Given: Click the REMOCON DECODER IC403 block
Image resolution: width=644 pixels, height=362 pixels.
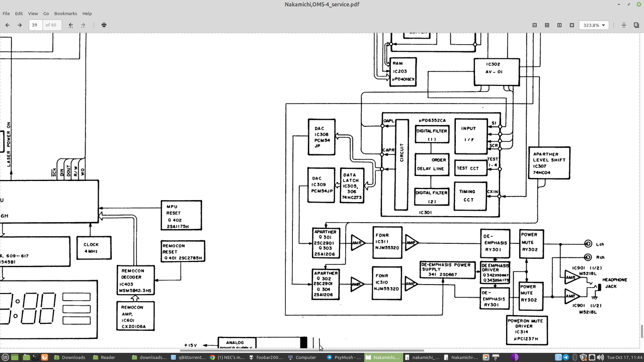Looking at the screenshot, I should tap(136, 281).
